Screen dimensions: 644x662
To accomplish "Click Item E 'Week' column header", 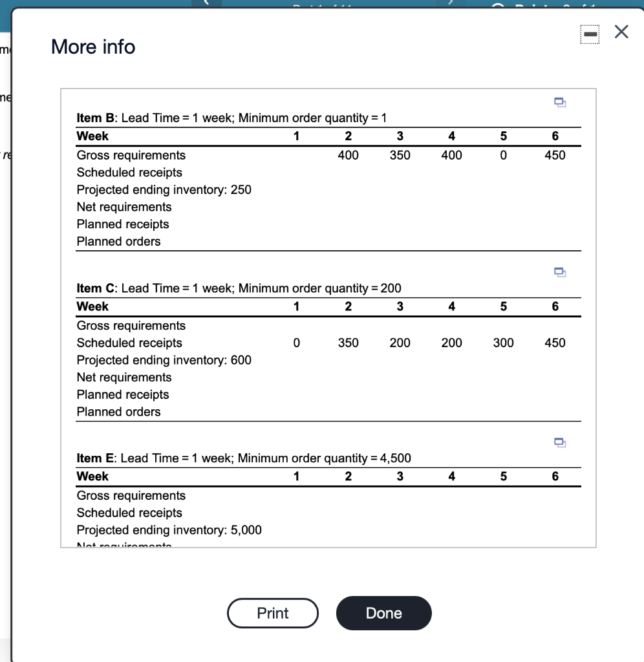I will pyautogui.click(x=92, y=476).
